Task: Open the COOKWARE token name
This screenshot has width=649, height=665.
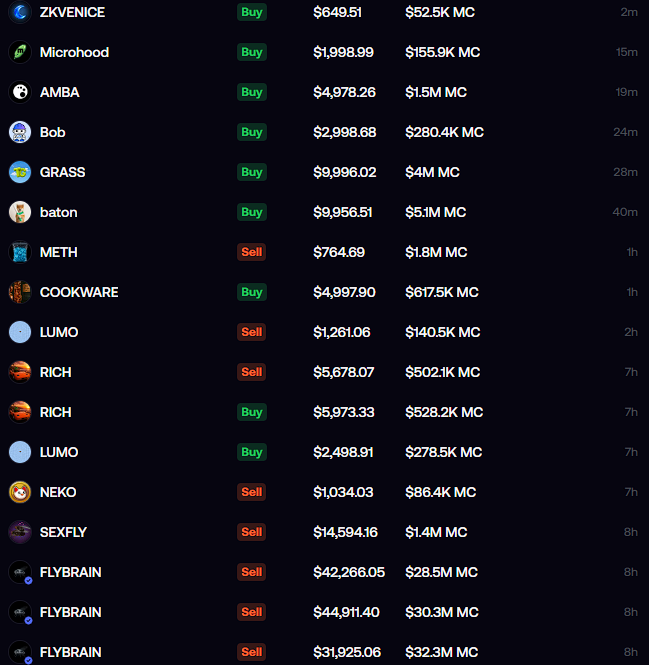Action: 79,292
